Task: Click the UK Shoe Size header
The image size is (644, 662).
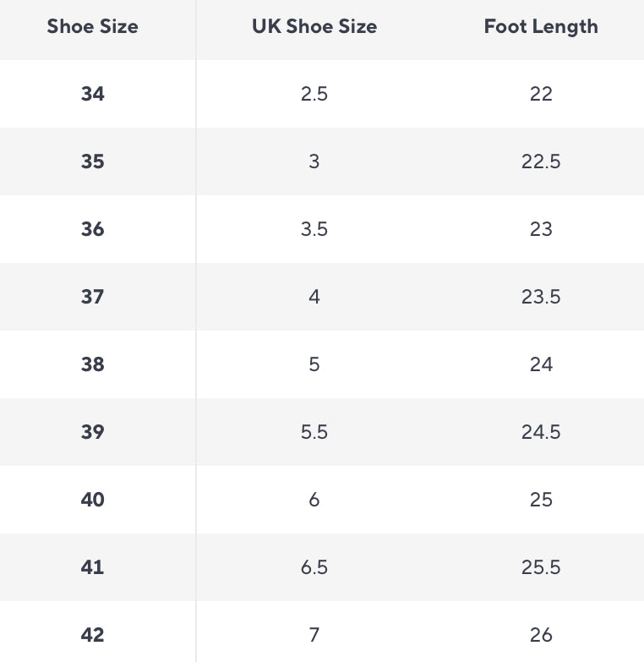Action: (314, 26)
